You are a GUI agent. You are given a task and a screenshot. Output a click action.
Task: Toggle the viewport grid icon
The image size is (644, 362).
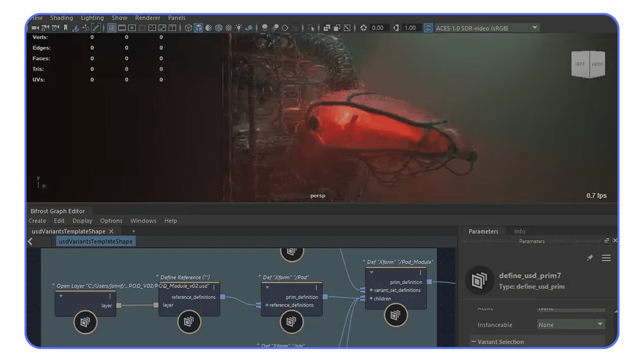(112, 28)
